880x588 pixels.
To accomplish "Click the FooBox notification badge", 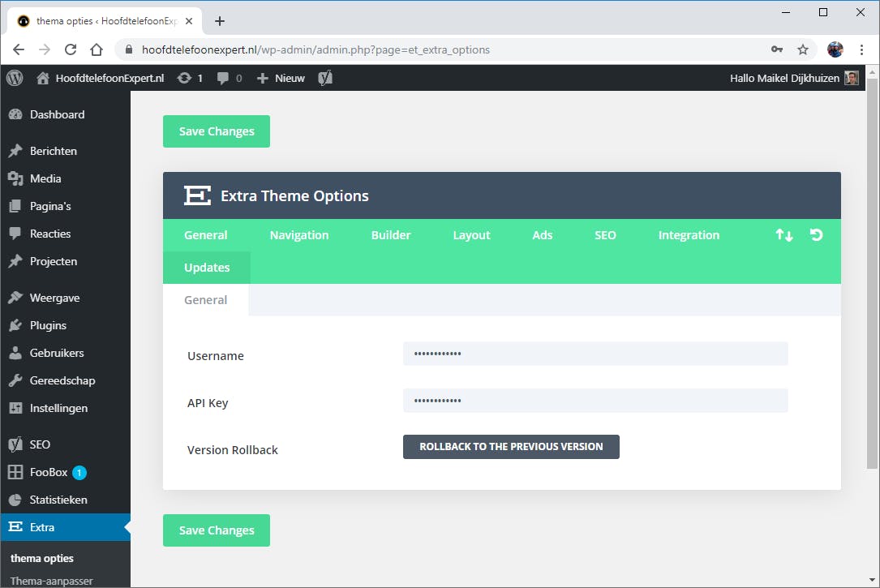I will pos(79,472).
